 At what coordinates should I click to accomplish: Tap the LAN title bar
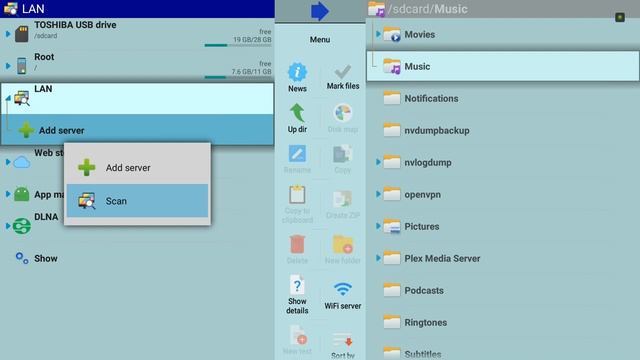tap(137, 9)
